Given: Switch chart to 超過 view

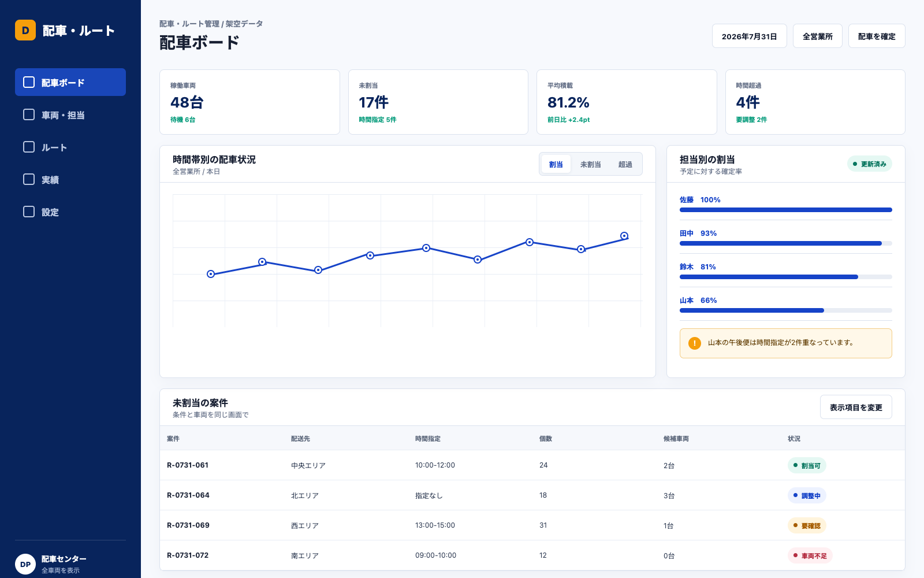Looking at the screenshot, I should (x=625, y=164).
